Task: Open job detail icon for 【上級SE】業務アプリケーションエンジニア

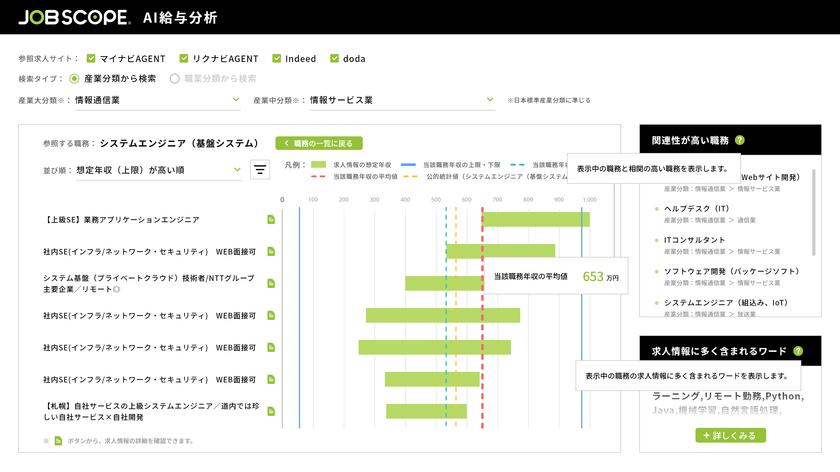Action: point(271,220)
